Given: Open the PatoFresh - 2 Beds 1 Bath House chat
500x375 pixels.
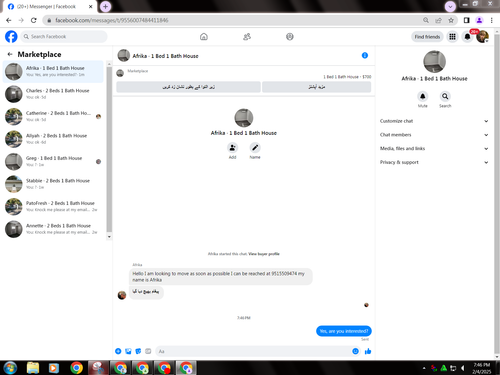Looking at the screenshot, I should click(53, 206).
